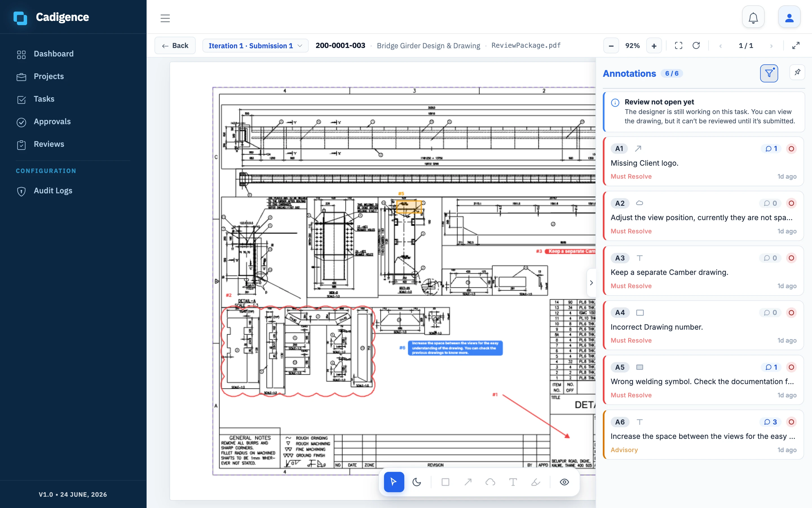Open the user profile avatar
The image size is (812, 508).
coord(789,17)
